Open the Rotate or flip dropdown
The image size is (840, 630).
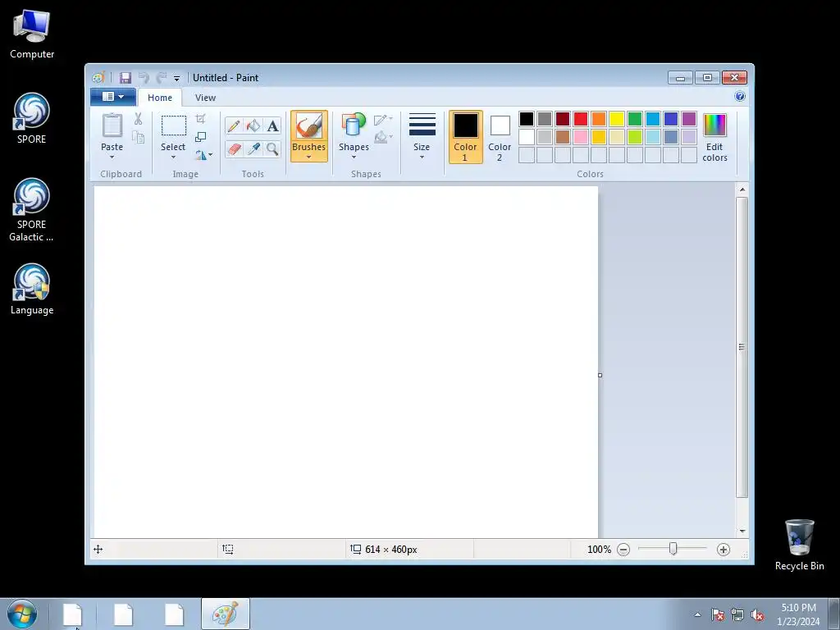coord(203,155)
